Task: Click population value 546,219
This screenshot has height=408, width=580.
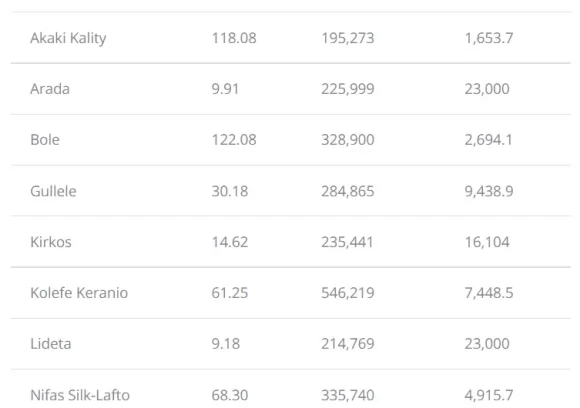Action: (x=348, y=293)
